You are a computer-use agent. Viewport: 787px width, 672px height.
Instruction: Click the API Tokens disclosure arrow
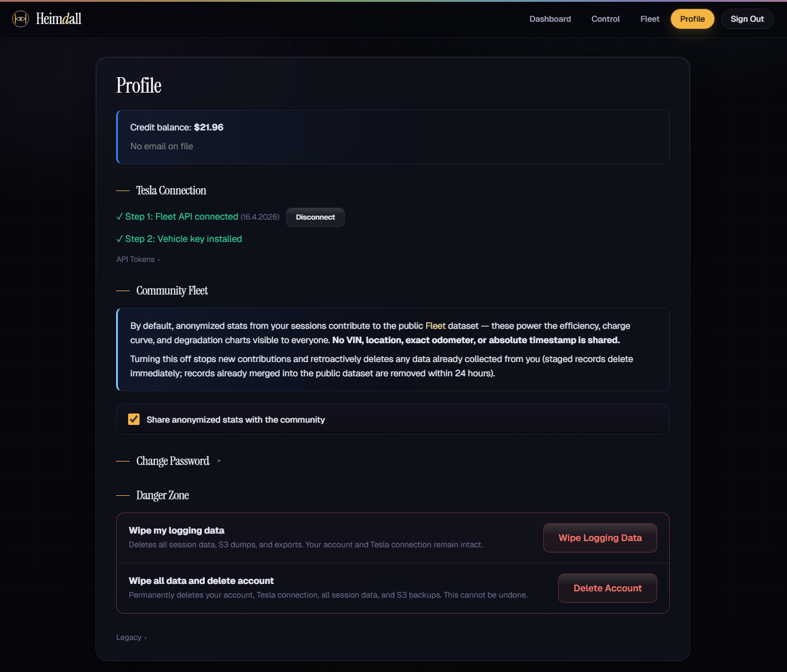159,260
